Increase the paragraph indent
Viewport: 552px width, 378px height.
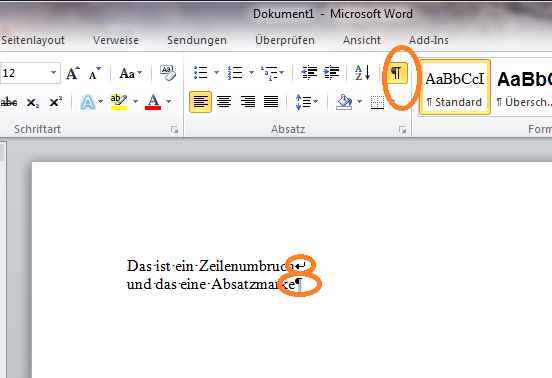[331, 73]
